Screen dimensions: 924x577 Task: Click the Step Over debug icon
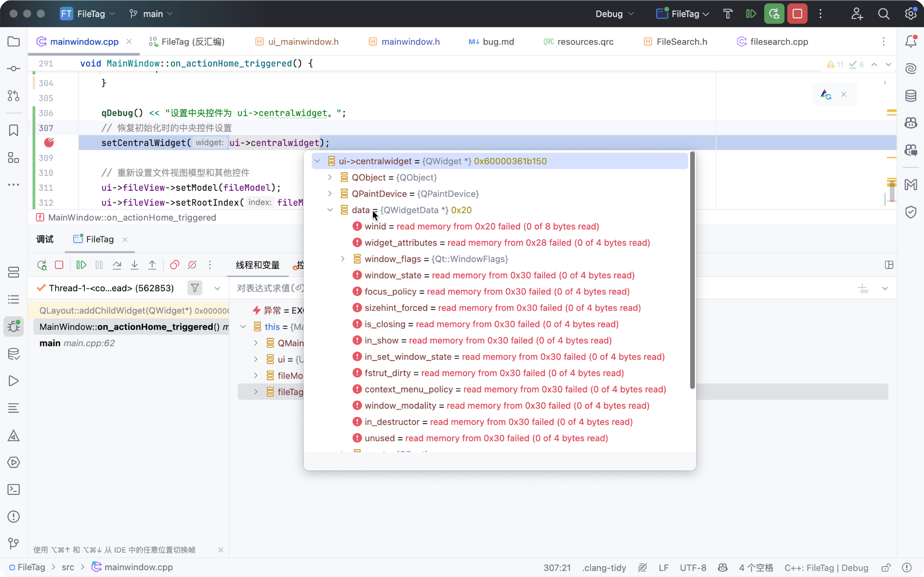coord(117,265)
